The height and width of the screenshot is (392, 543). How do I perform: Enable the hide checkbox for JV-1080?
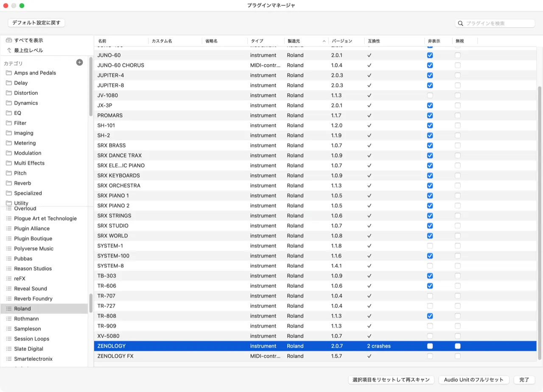click(430, 95)
